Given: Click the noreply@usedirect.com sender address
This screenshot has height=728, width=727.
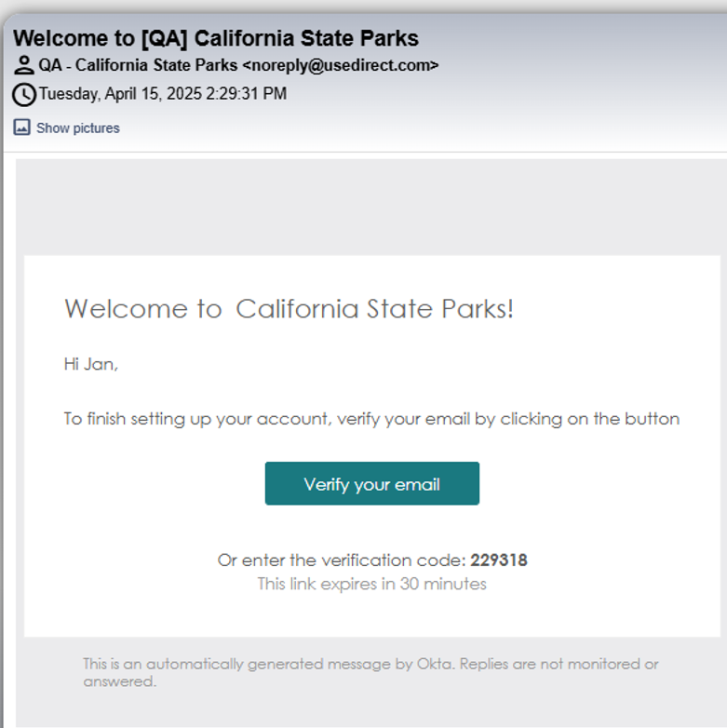Looking at the screenshot, I should point(340,66).
